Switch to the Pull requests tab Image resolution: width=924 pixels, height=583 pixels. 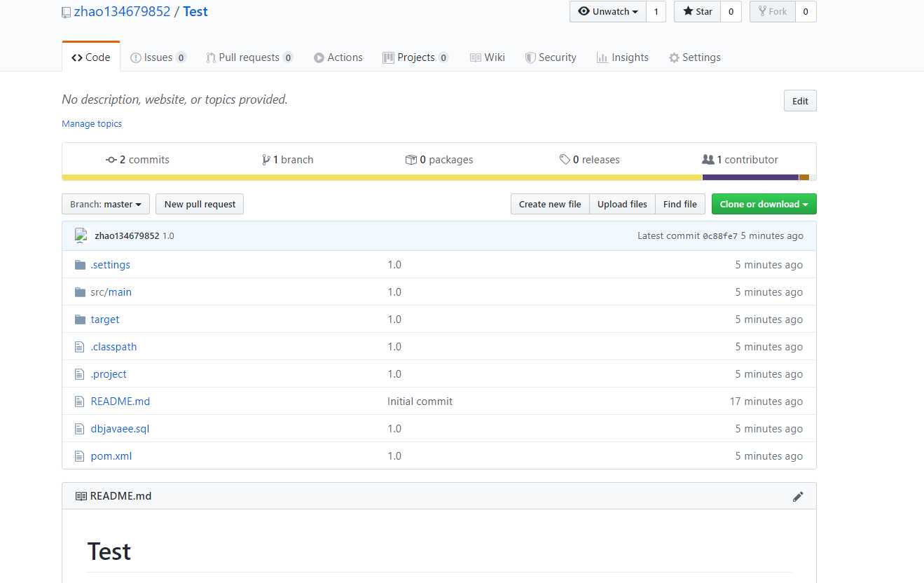pos(249,57)
